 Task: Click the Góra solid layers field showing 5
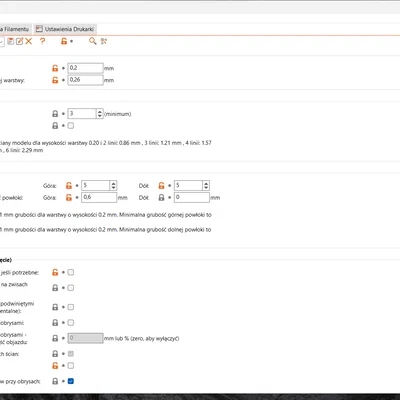click(x=96, y=186)
